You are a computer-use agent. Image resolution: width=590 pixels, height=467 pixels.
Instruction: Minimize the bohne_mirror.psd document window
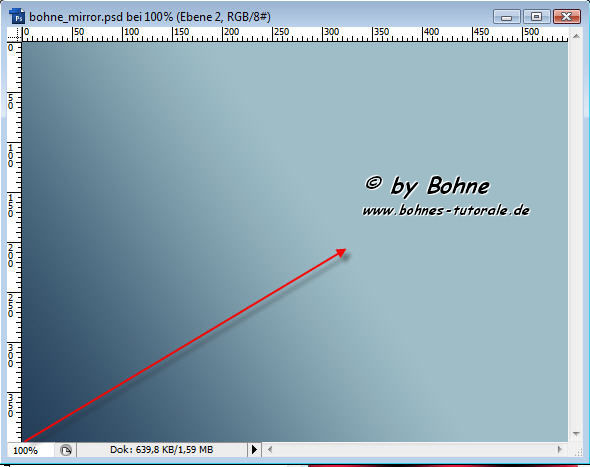pos(506,17)
